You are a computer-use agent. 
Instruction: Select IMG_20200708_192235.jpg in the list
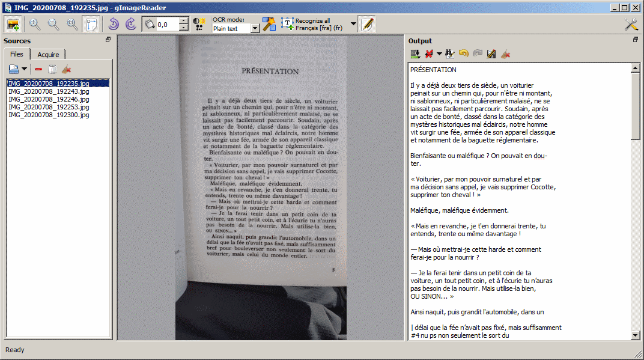click(58, 84)
